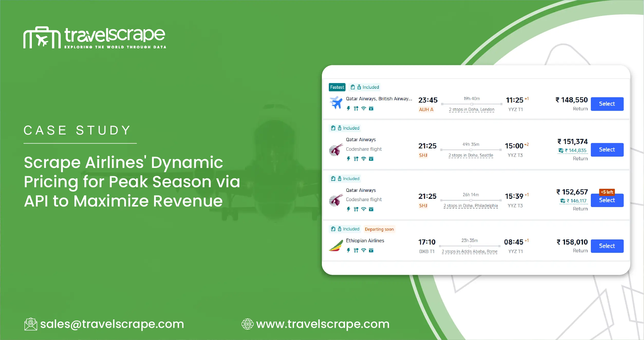Expand the 2 stops in Doha, London details
This screenshot has height=340, width=644.
[471, 110]
